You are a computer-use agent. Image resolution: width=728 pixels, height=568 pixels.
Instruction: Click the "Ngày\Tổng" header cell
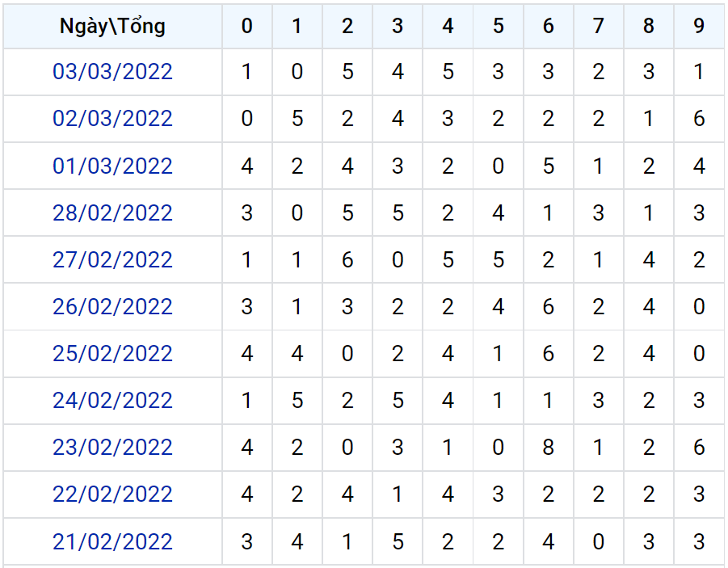click(x=112, y=26)
